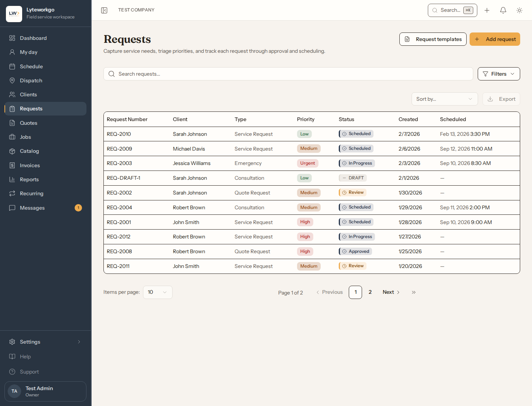Click the Recurring loop icon

click(12, 193)
